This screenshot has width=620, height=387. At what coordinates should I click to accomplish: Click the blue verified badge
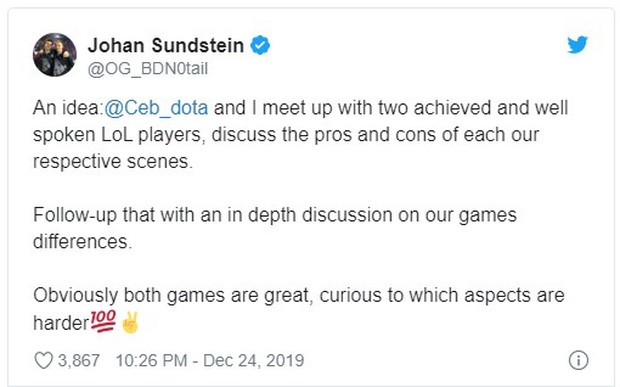(x=260, y=45)
